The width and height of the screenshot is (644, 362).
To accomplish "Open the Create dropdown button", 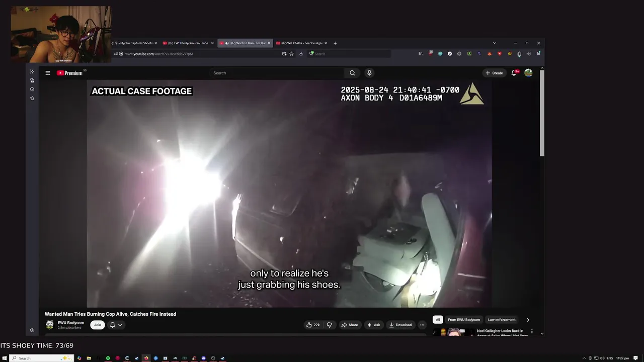I will (494, 73).
